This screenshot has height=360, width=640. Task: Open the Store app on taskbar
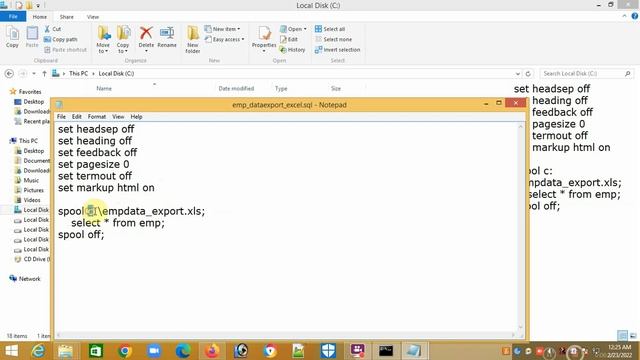point(96,351)
